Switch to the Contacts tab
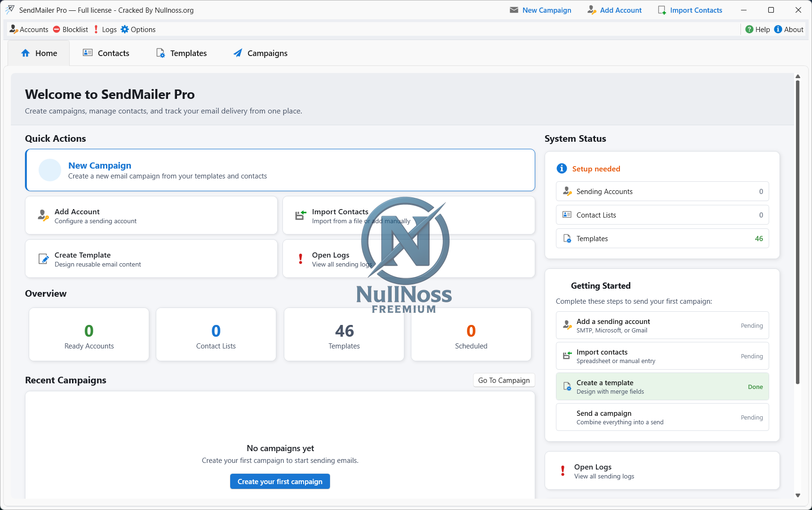812x510 pixels. coord(106,53)
